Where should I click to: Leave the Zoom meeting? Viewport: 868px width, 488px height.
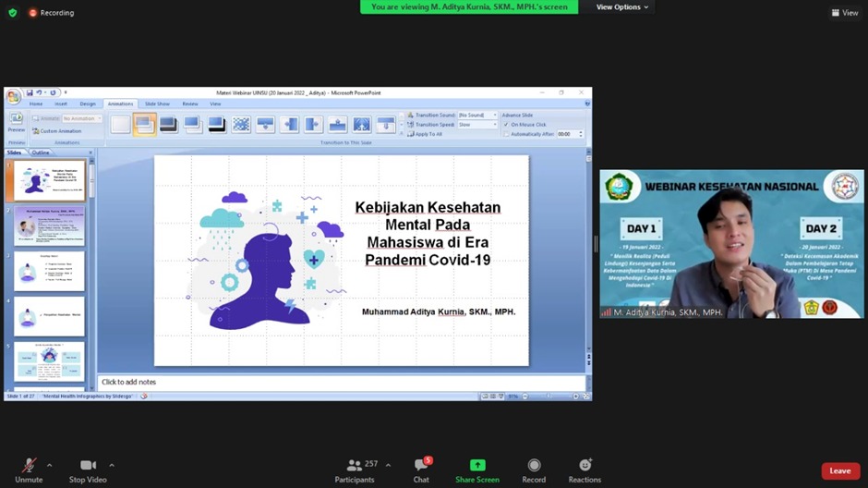pyautogui.click(x=840, y=470)
